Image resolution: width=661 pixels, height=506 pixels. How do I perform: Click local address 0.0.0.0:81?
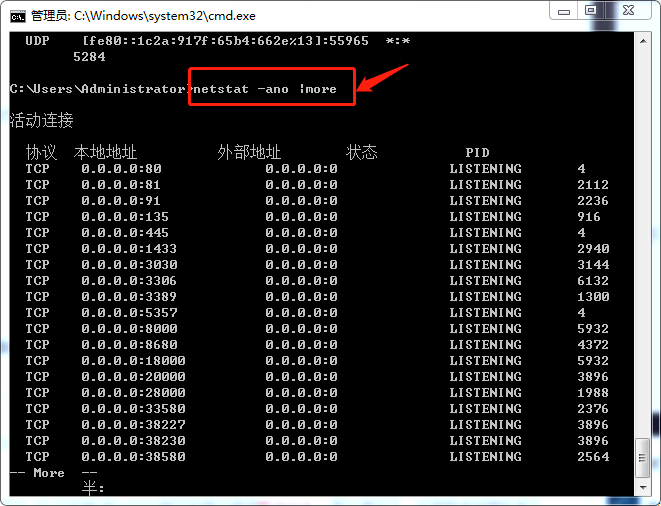(x=121, y=185)
